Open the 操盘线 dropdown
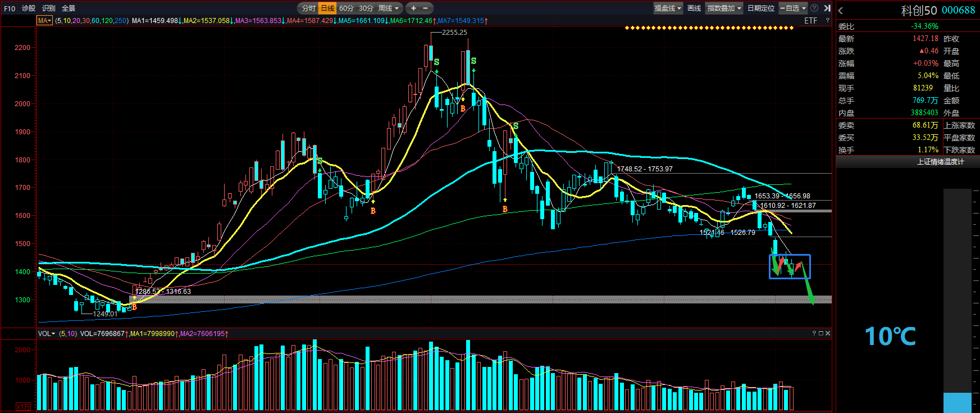 pyautogui.click(x=668, y=8)
